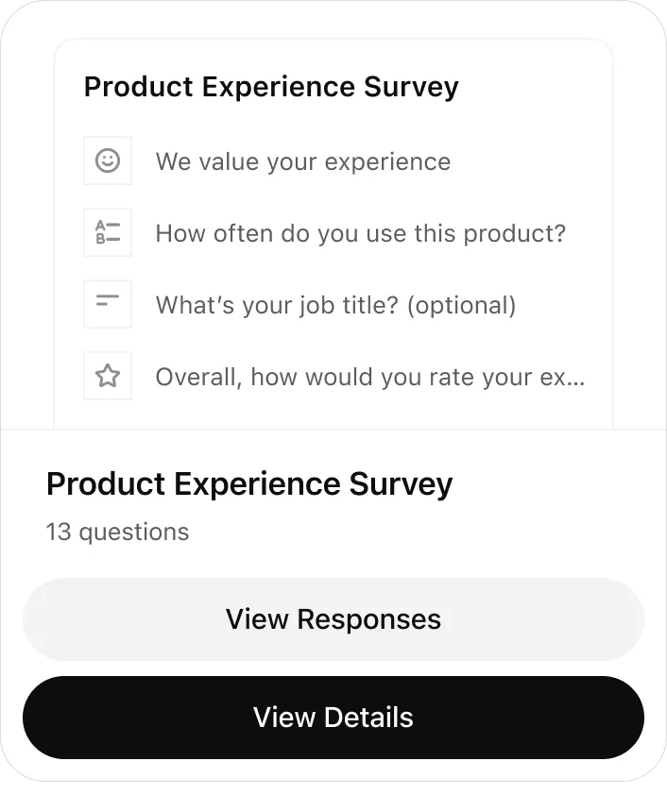Open the smiley icon beside the welcome message

pyautogui.click(x=108, y=161)
